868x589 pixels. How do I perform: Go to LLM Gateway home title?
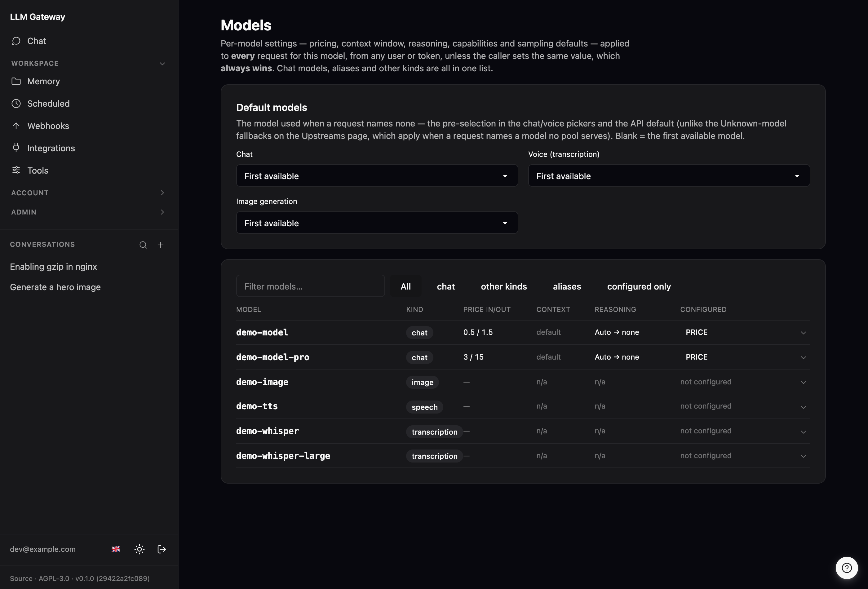[x=37, y=17]
